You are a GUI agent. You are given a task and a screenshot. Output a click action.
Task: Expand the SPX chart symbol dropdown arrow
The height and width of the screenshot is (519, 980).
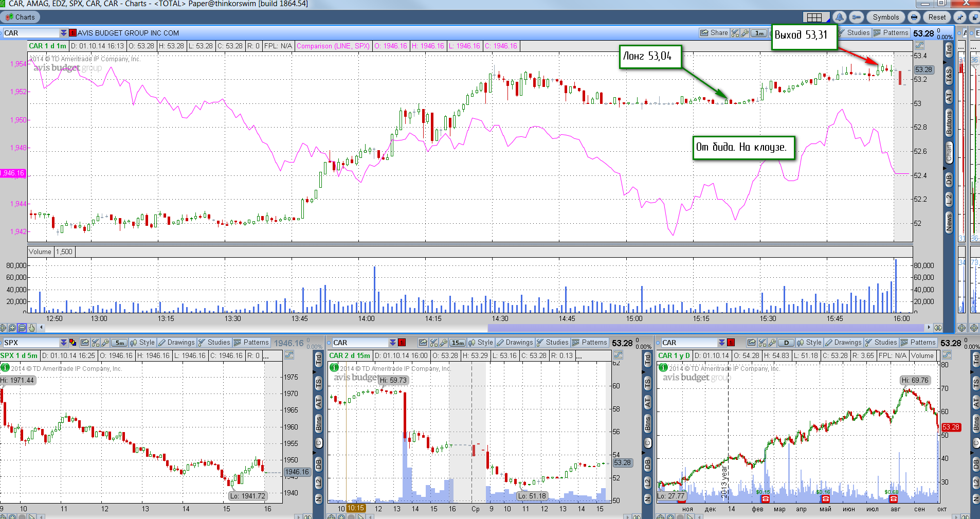(64, 343)
